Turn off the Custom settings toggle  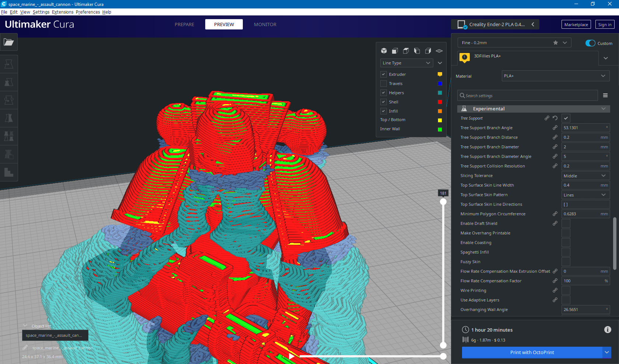click(x=590, y=43)
